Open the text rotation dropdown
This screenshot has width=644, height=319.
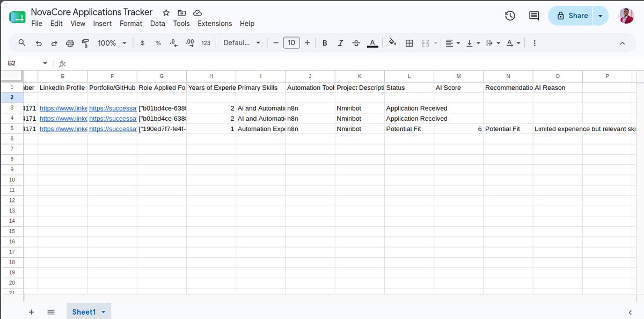coord(513,43)
